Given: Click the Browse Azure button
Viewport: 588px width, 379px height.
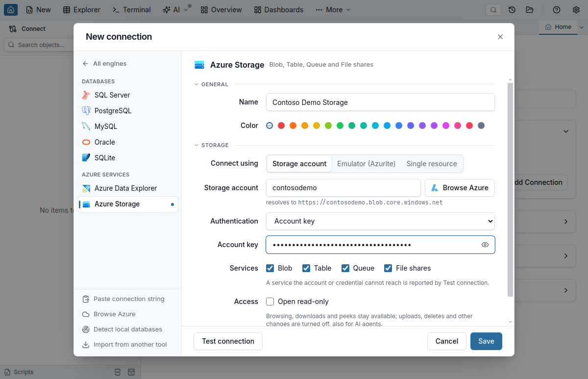Looking at the screenshot, I should [x=460, y=188].
